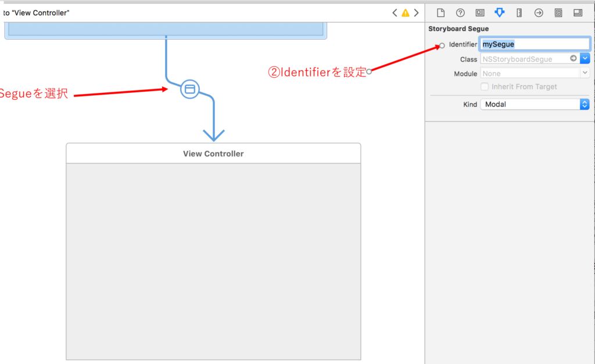Screen dimensions: 595x364
Task: Show the Connections inspector
Action: coord(539,13)
